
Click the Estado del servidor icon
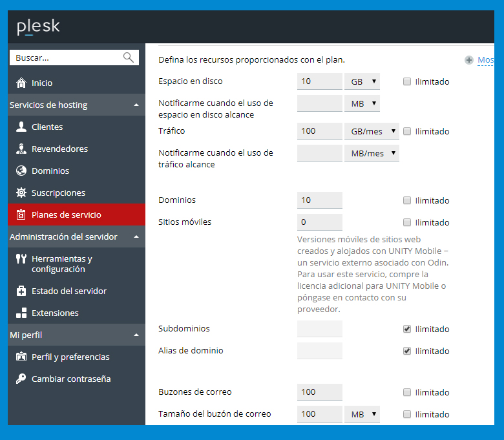[21, 291]
